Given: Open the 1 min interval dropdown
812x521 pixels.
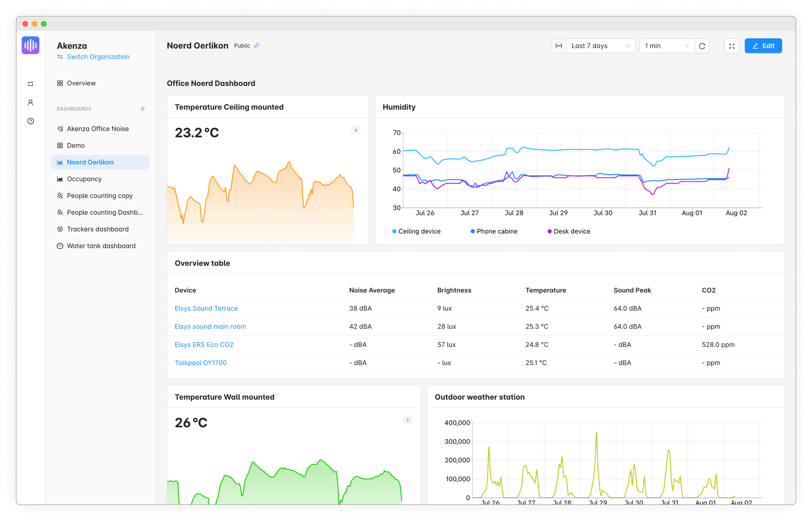Looking at the screenshot, I should pyautogui.click(x=666, y=46).
